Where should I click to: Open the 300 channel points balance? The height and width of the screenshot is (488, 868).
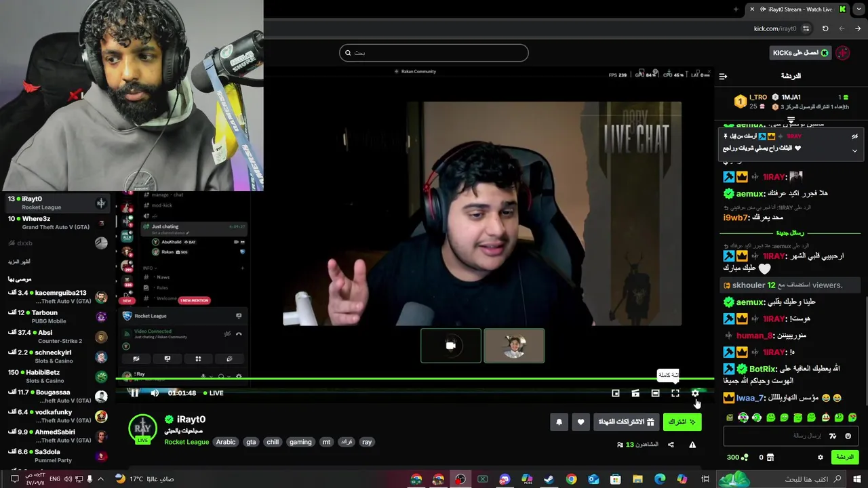point(737,457)
